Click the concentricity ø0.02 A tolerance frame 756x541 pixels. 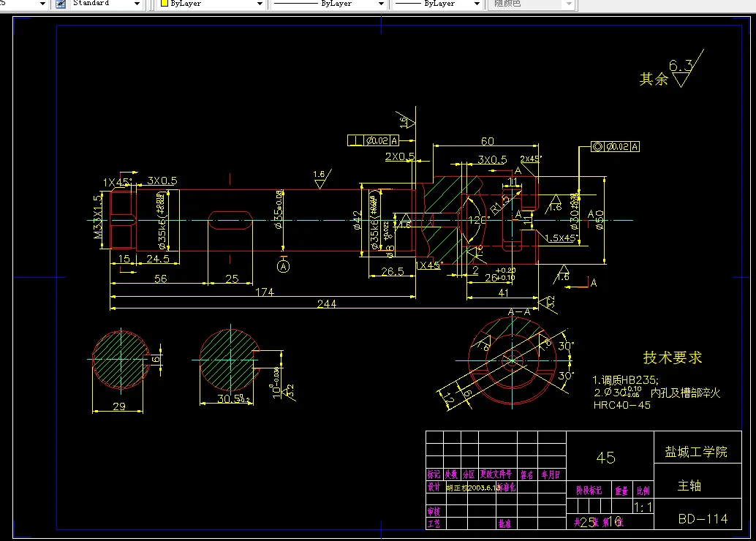(x=615, y=146)
